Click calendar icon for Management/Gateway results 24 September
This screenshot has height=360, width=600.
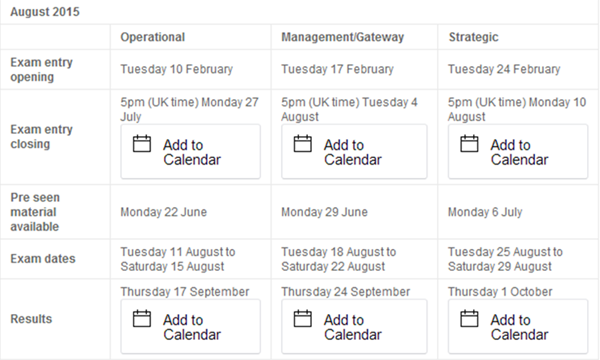(x=303, y=319)
